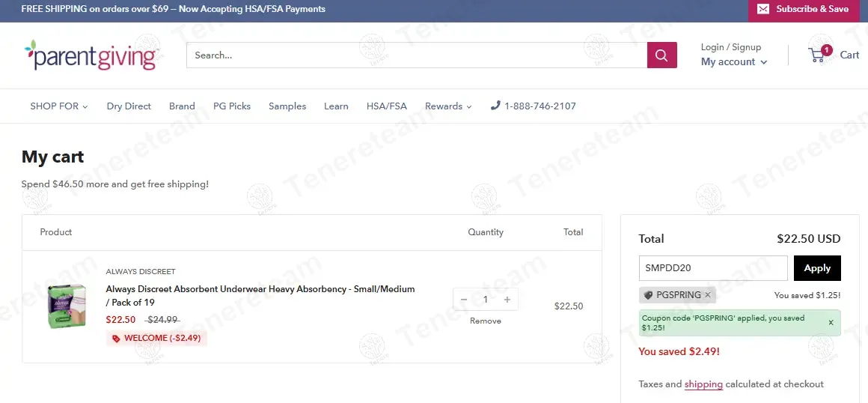Focus the coupon code input field
The height and width of the screenshot is (403, 868).
pyautogui.click(x=712, y=268)
